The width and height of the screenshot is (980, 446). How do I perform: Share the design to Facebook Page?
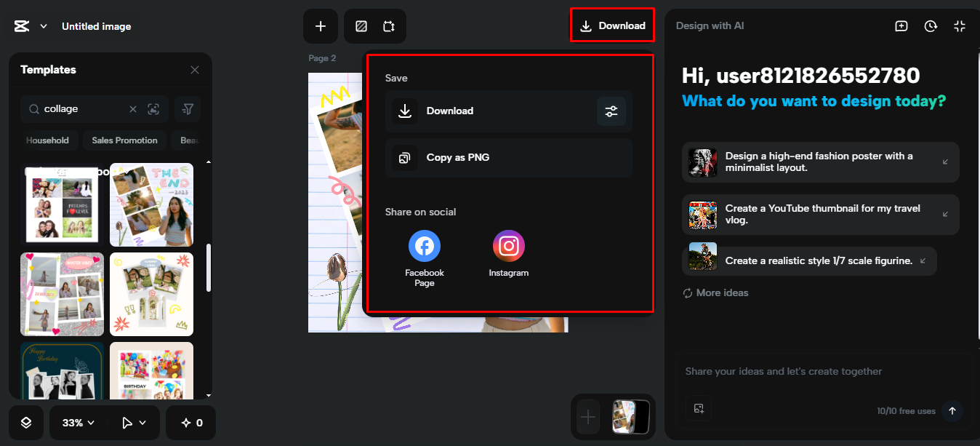tap(424, 245)
